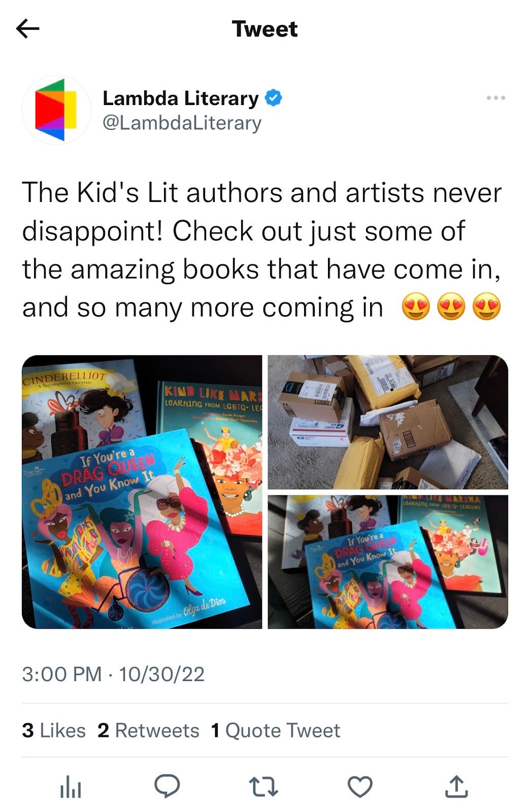Tap the tweet body text
Image resolution: width=530 pixels, height=812 pixels.
point(262,250)
